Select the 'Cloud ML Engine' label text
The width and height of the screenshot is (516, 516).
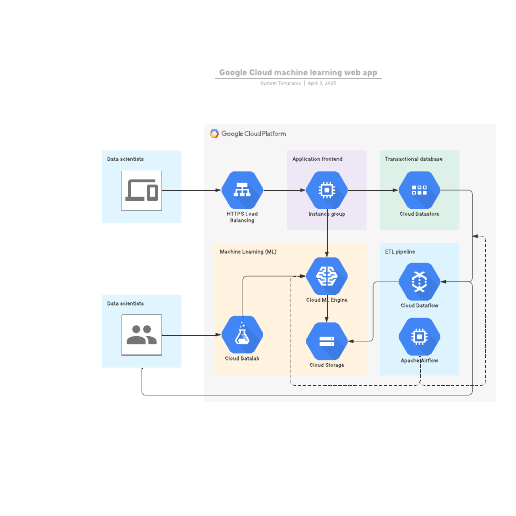pos(327,300)
